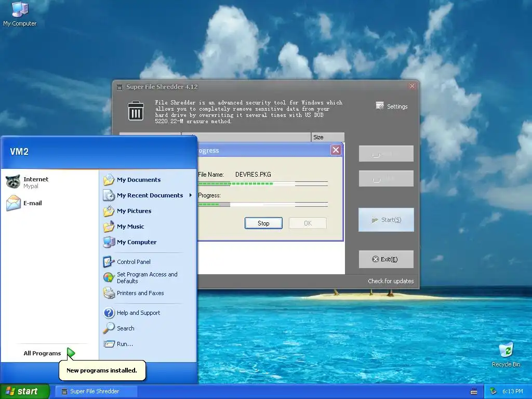Select Super File Shredder taskbar button

pos(96,391)
